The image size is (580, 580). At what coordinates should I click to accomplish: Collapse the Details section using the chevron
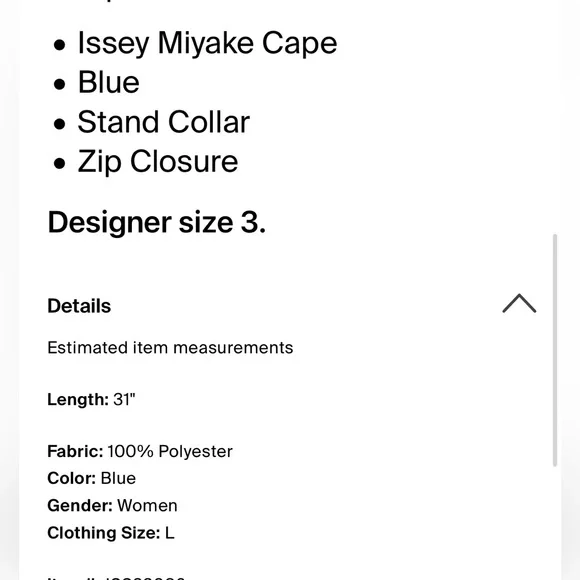point(519,303)
